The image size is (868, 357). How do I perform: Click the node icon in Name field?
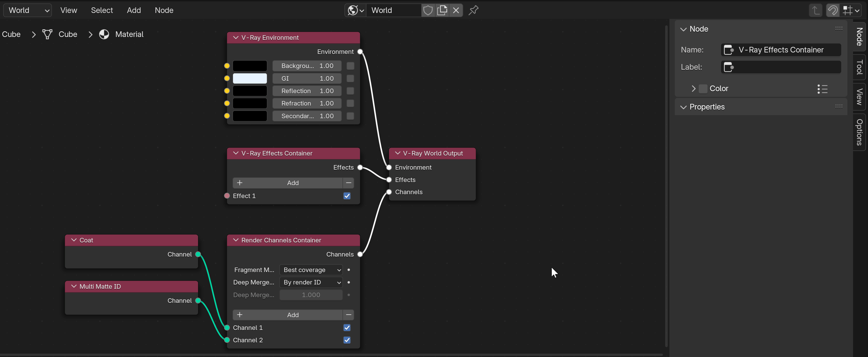click(729, 50)
